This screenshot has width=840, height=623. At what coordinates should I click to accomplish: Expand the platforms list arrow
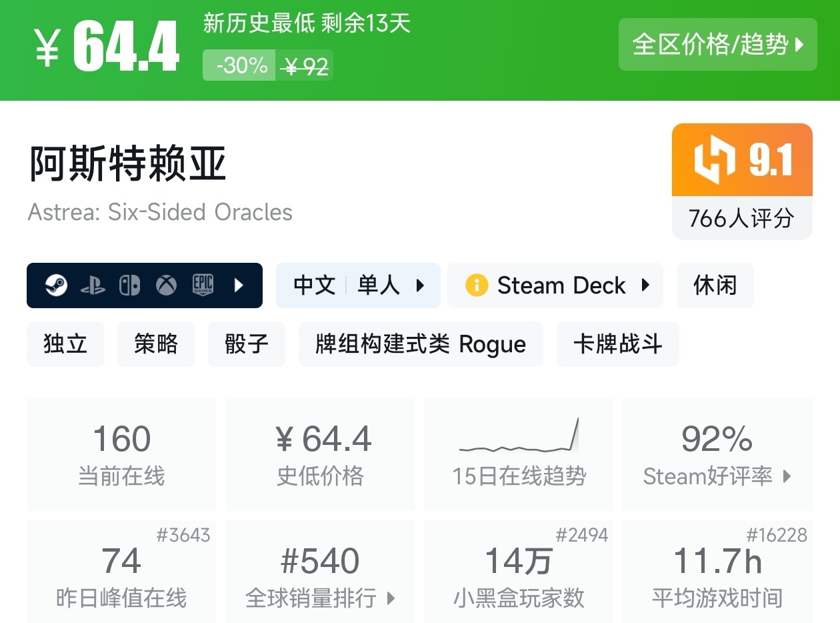click(x=239, y=285)
